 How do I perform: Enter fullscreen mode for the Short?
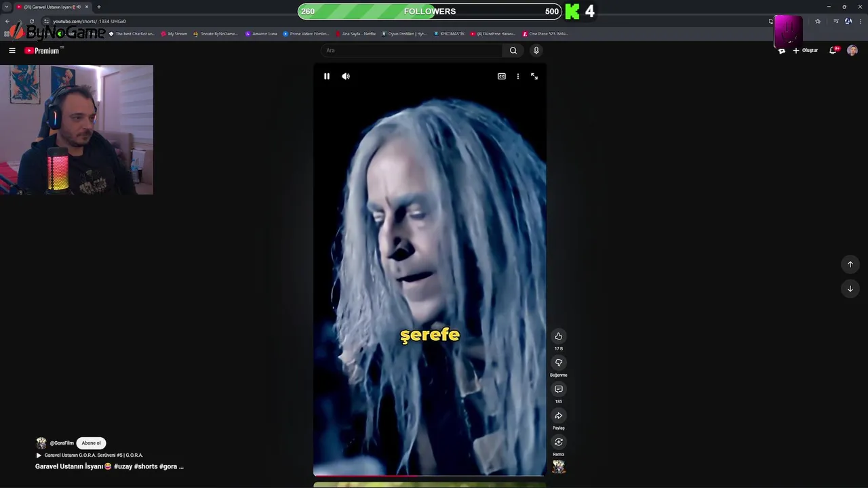click(x=534, y=77)
